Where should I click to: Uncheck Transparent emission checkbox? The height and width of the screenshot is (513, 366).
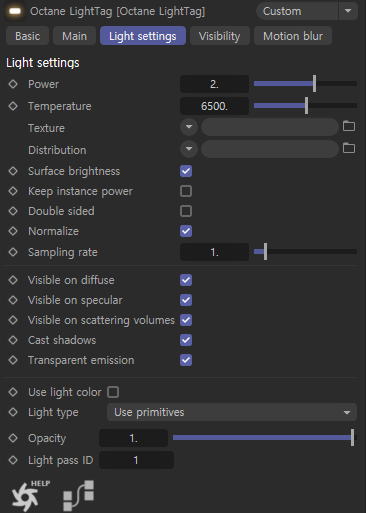[x=186, y=360]
